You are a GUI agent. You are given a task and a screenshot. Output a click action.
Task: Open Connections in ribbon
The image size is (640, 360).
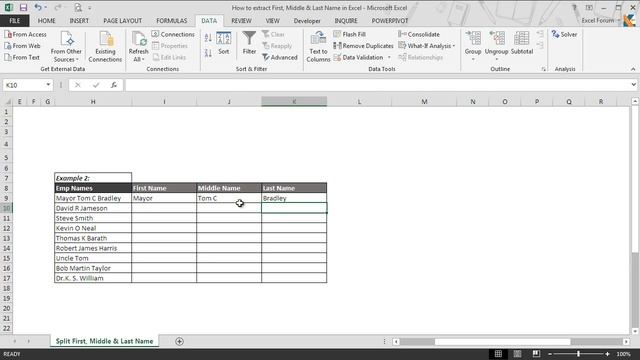(x=173, y=34)
